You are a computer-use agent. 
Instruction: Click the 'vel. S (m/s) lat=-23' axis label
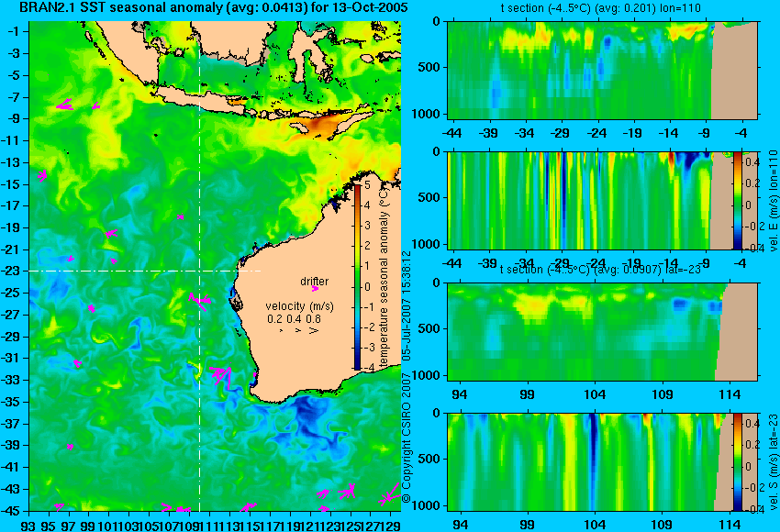pyautogui.click(x=773, y=462)
